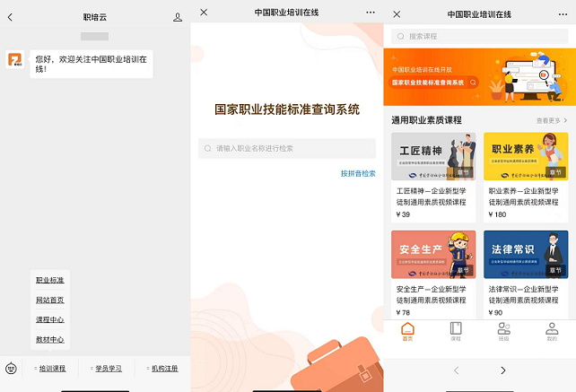Expand 查看更多 for 通用职业素质课程
The width and height of the screenshot is (576, 392).
[x=552, y=120]
